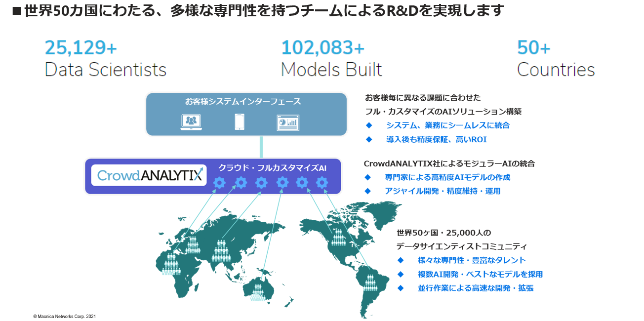Viewport: 644px width, 321px height.
Task: Click the Macnica Networks Corp. 2021 copyright
Action: pos(65,316)
